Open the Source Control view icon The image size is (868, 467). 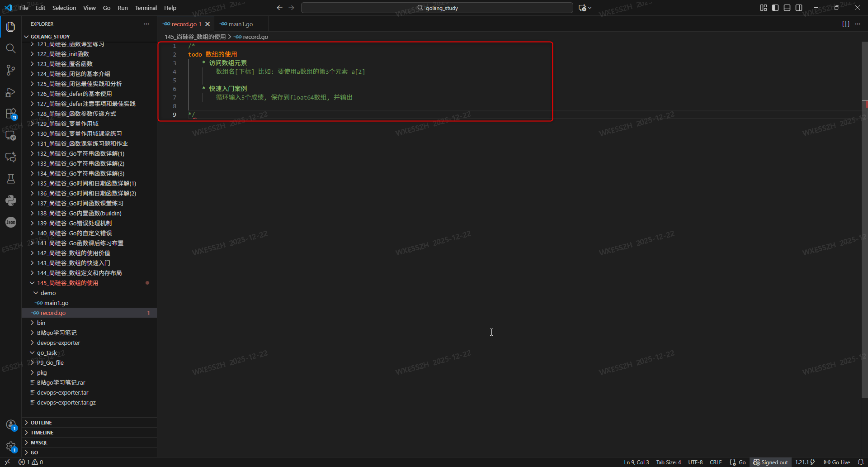click(11, 70)
